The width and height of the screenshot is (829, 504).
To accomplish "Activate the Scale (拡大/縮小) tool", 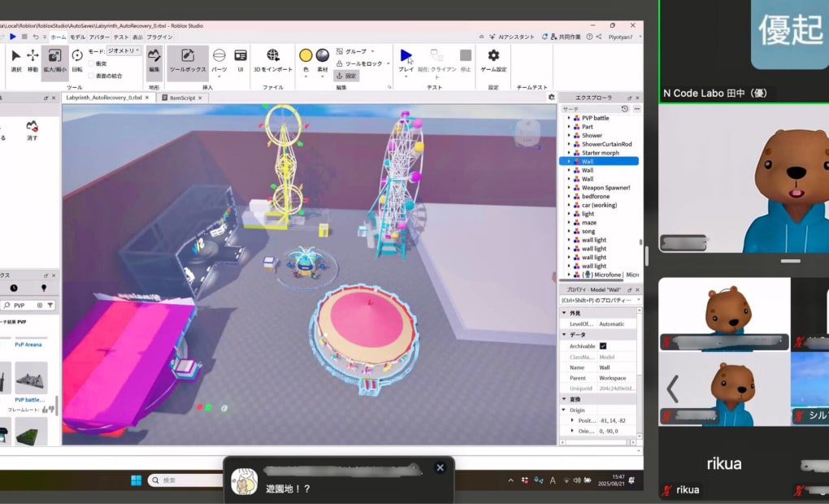I will click(54, 59).
